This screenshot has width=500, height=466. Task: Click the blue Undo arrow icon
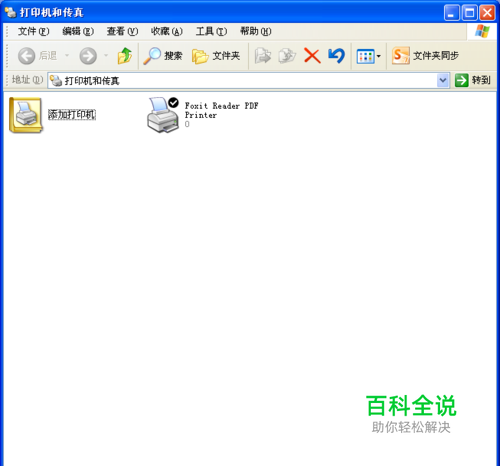336,56
